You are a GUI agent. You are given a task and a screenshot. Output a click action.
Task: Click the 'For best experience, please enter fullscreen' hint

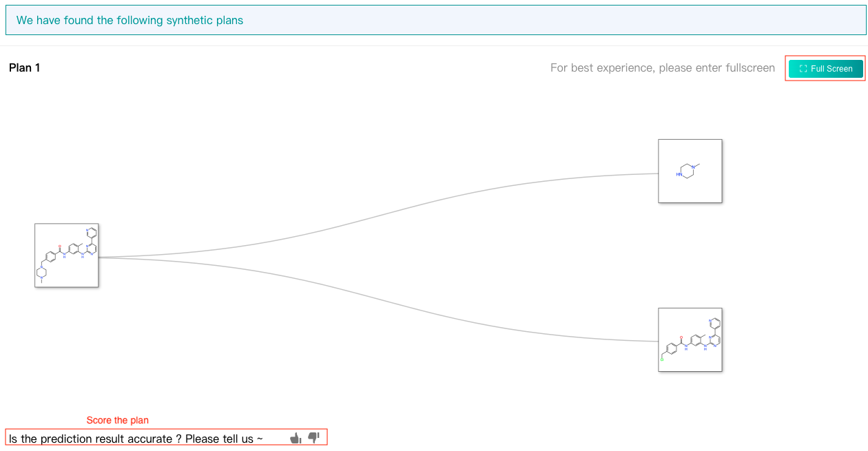click(x=663, y=67)
